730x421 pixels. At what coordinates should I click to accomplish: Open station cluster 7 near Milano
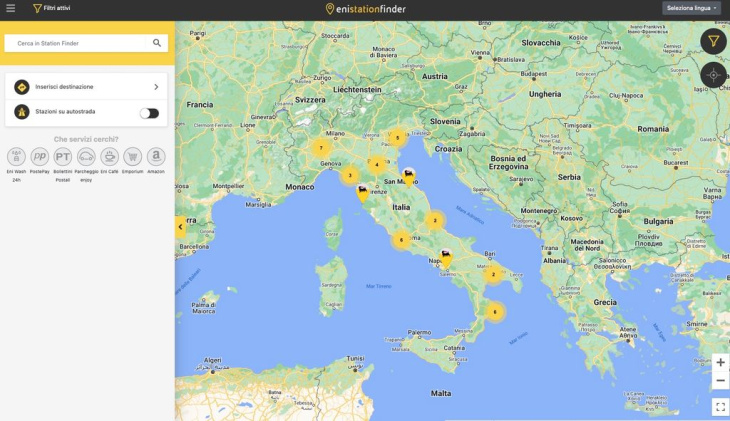point(321,148)
